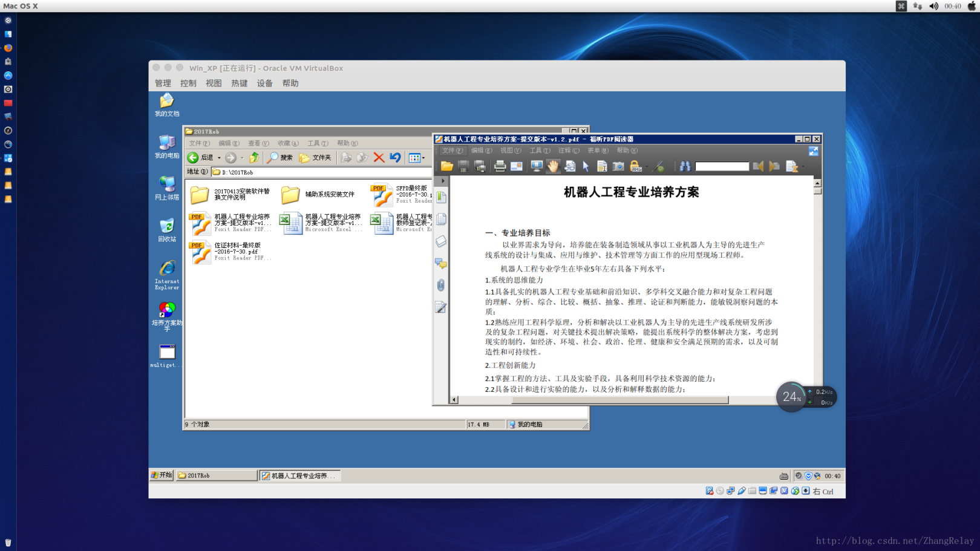Viewport: 980px width, 551px height.
Task: Select the Snapshot camera tool in Foxit
Action: [x=618, y=166]
